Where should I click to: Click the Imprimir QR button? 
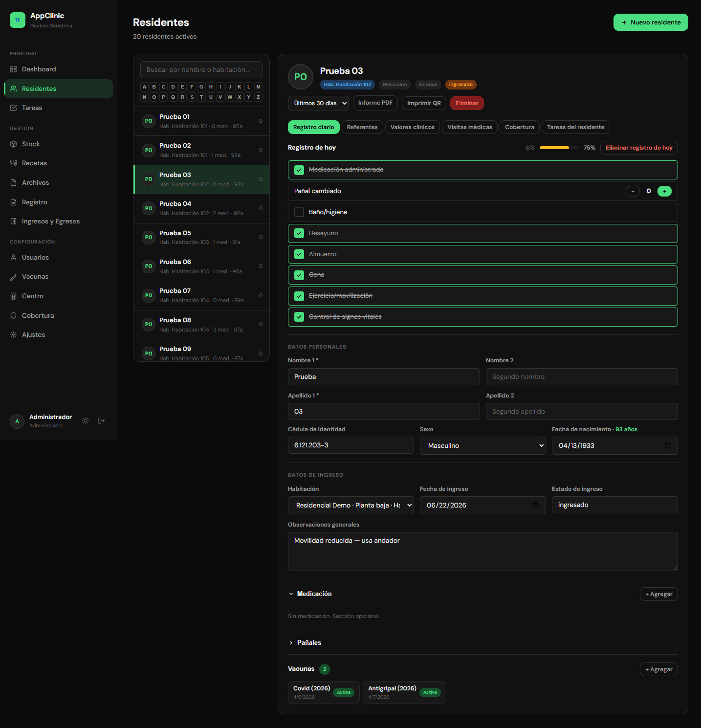pyautogui.click(x=424, y=103)
